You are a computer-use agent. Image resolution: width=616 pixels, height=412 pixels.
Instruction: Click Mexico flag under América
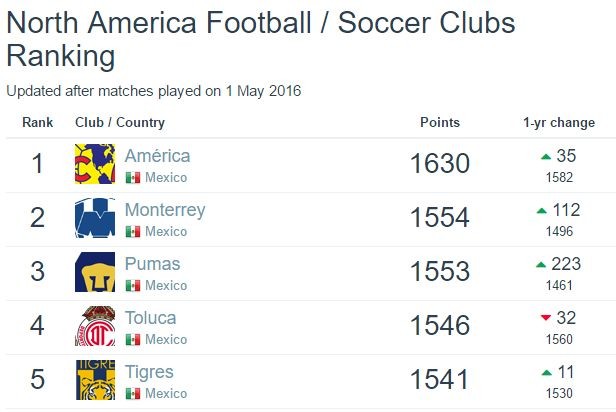(132, 178)
